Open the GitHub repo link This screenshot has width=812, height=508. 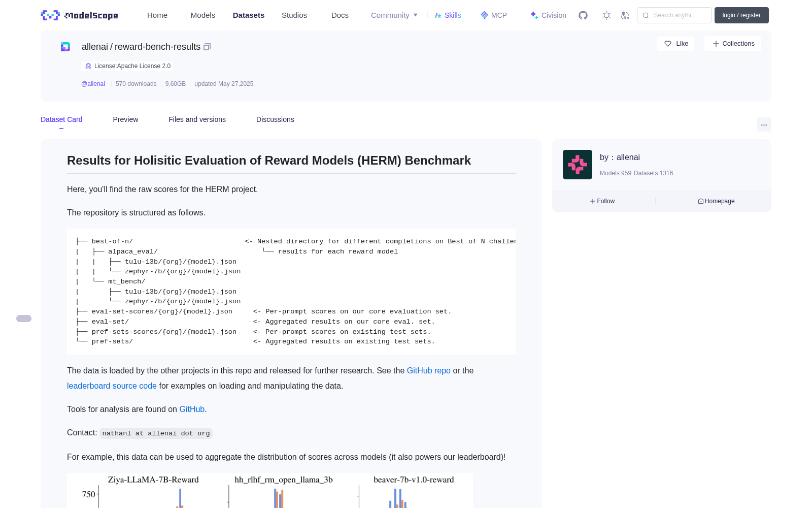tap(429, 371)
